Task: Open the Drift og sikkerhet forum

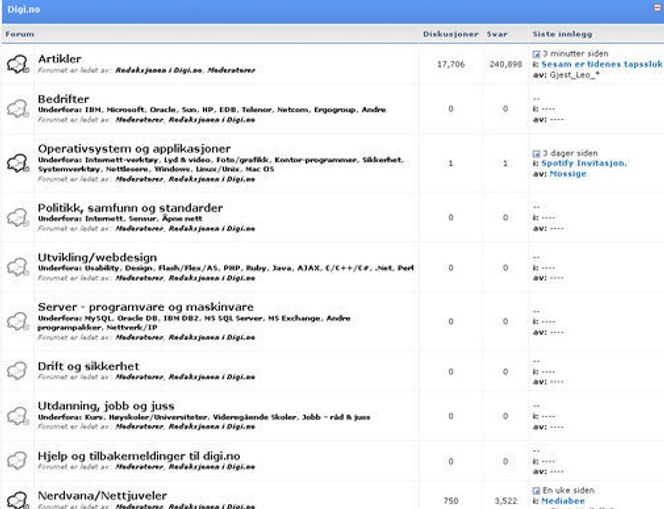Action: pos(88,366)
